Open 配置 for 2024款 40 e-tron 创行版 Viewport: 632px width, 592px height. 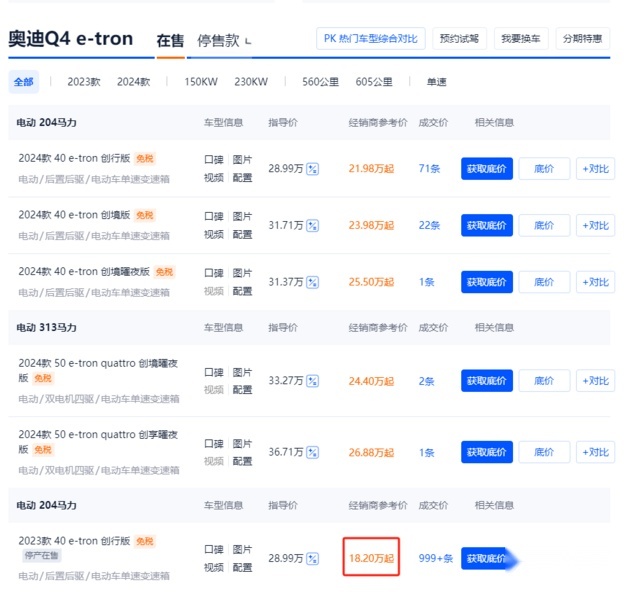click(x=242, y=178)
